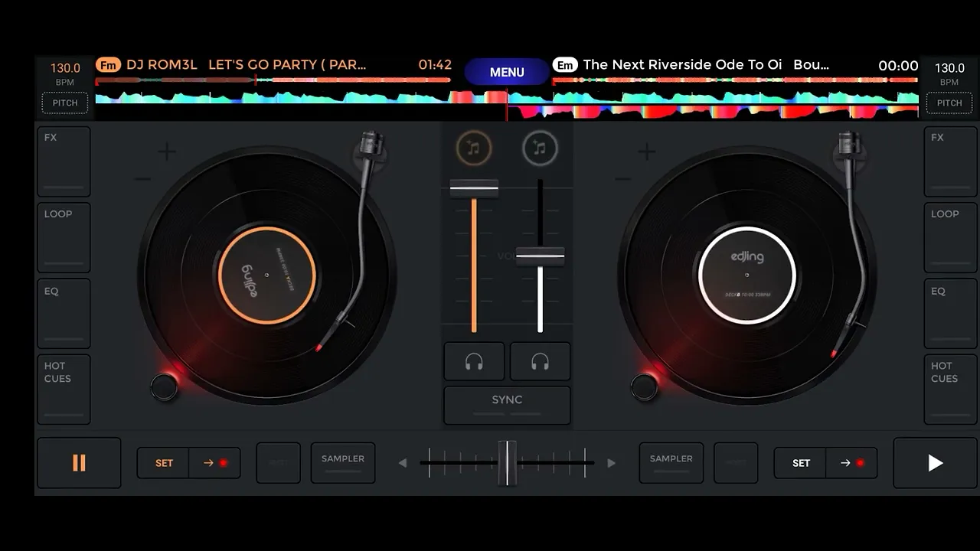This screenshot has height=551, width=980.
Task: Click the crossfader handle
Action: tap(507, 463)
